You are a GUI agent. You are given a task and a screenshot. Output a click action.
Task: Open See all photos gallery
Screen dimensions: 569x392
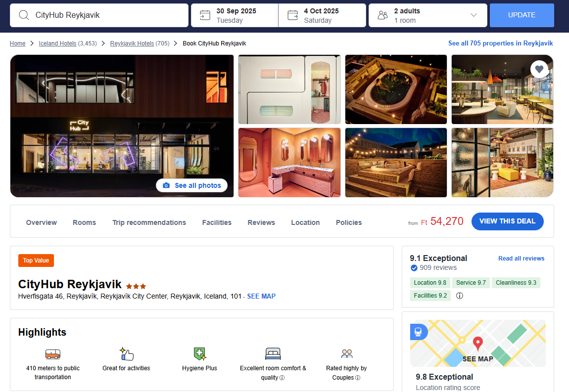(191, 185)
